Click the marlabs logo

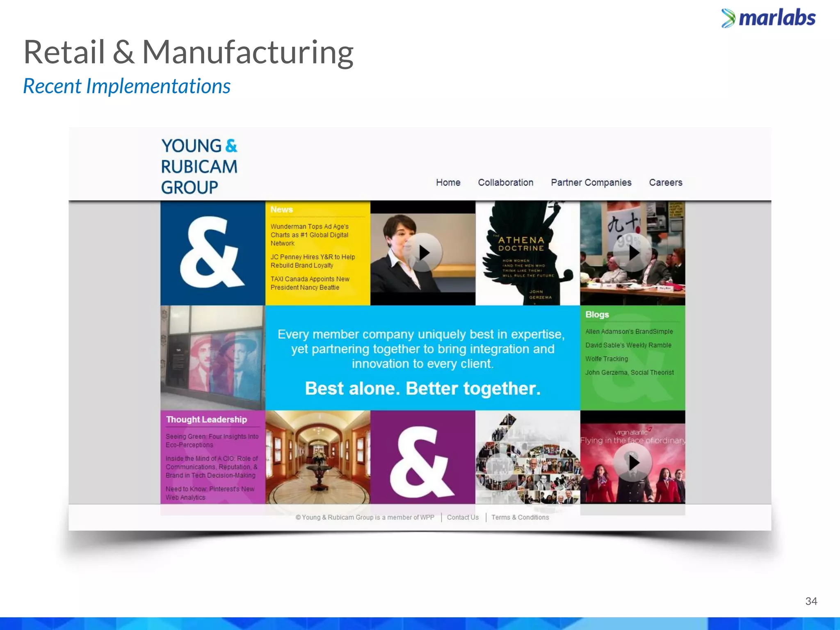[x=768, y=18]
